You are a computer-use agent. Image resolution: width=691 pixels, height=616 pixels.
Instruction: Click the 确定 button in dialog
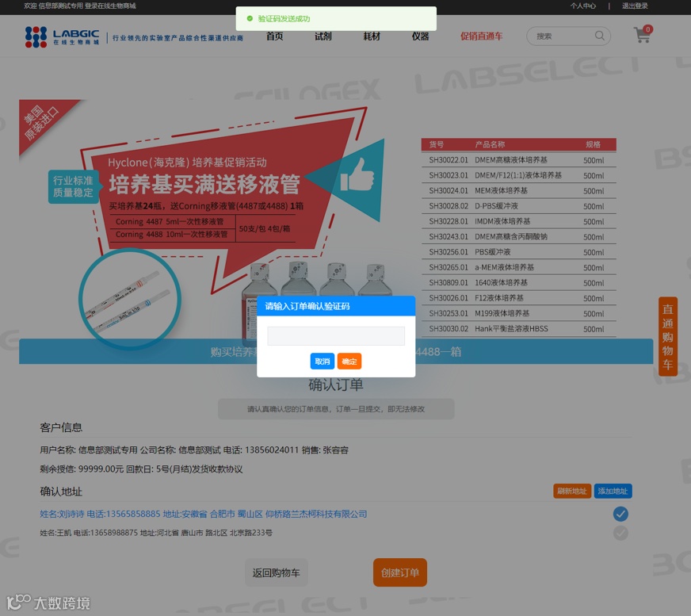click(x=349, y=362)
